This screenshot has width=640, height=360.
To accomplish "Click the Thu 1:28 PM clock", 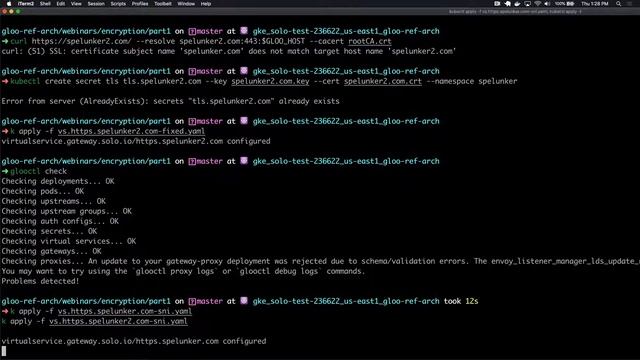I will pyautogui.click(x=595, y=4).
